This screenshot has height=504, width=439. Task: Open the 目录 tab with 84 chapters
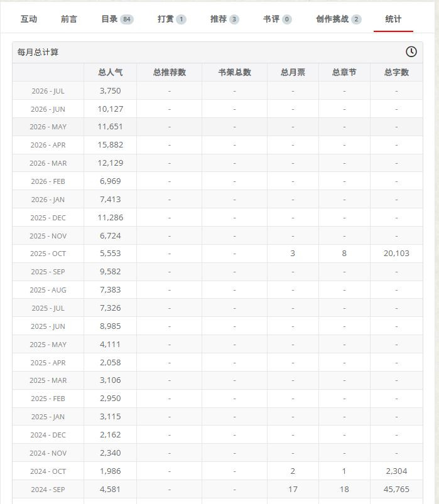click(117, 19)
